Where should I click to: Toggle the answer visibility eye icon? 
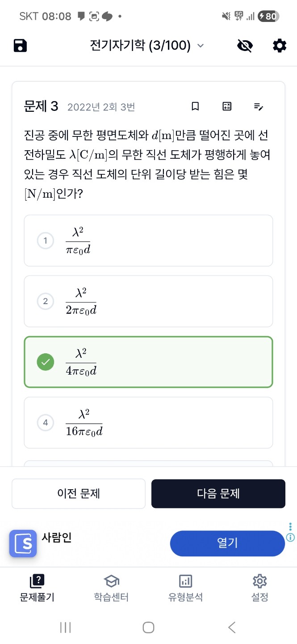coord(245,46)
